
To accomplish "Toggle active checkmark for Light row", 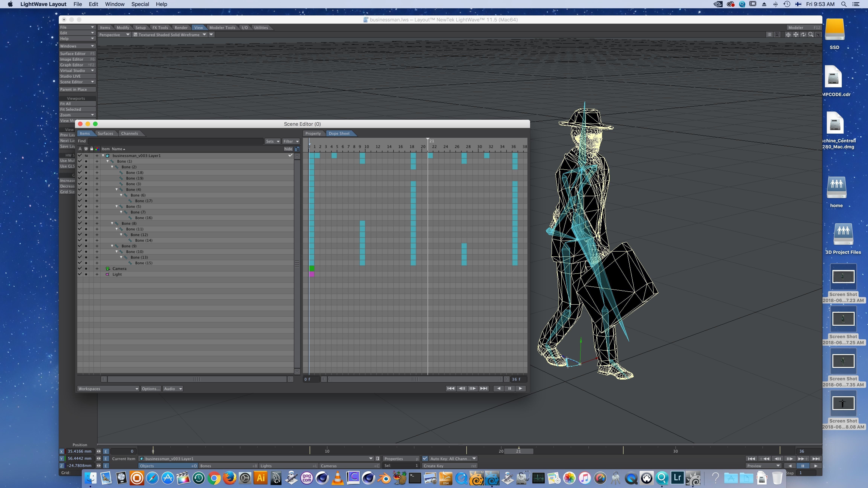I will (80, 274).
